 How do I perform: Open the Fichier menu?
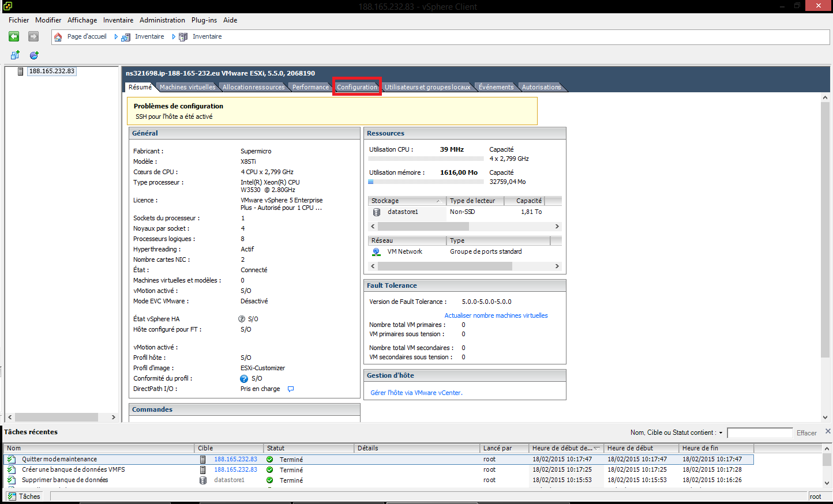point(18,20)
